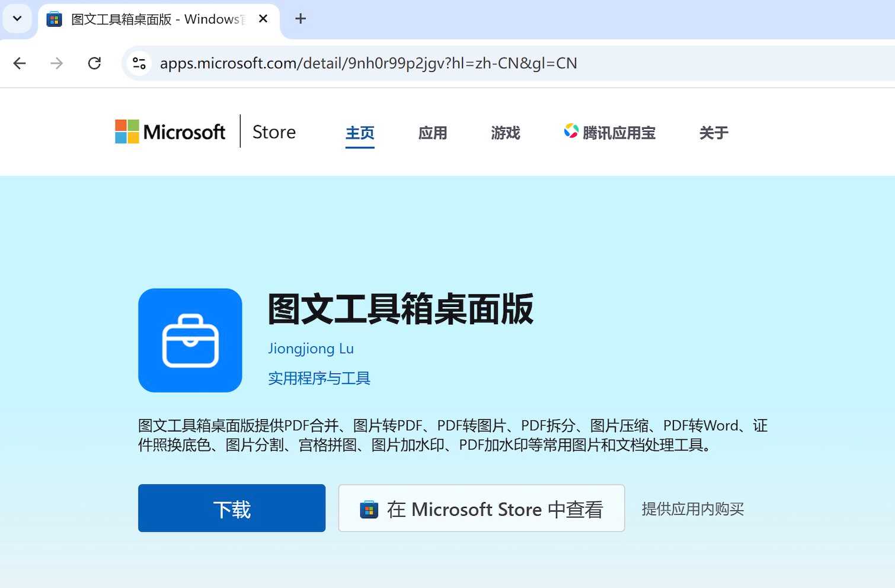Select the 图文工具箱桌面版 browser tab
This screenshot has height=588, width=895.
point(148,18)
